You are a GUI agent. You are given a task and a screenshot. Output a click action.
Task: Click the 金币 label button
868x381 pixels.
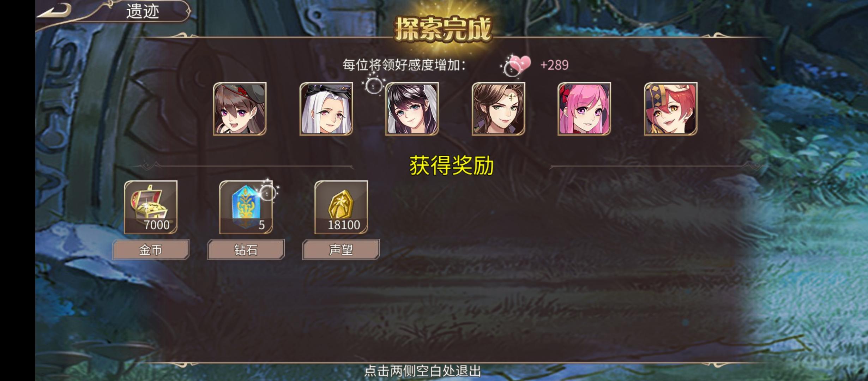[x=151, y=249]
